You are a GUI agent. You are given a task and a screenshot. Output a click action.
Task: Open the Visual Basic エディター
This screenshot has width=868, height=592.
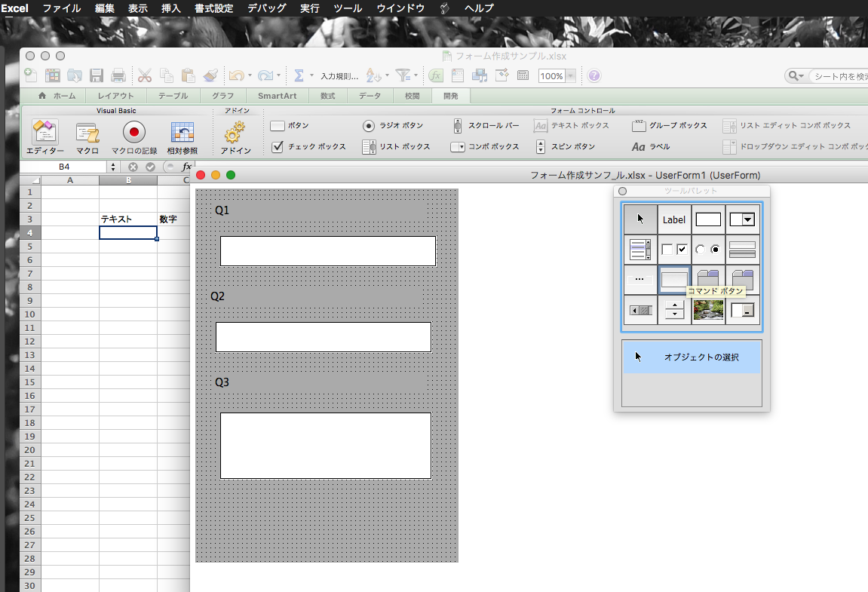pos(45,133)
